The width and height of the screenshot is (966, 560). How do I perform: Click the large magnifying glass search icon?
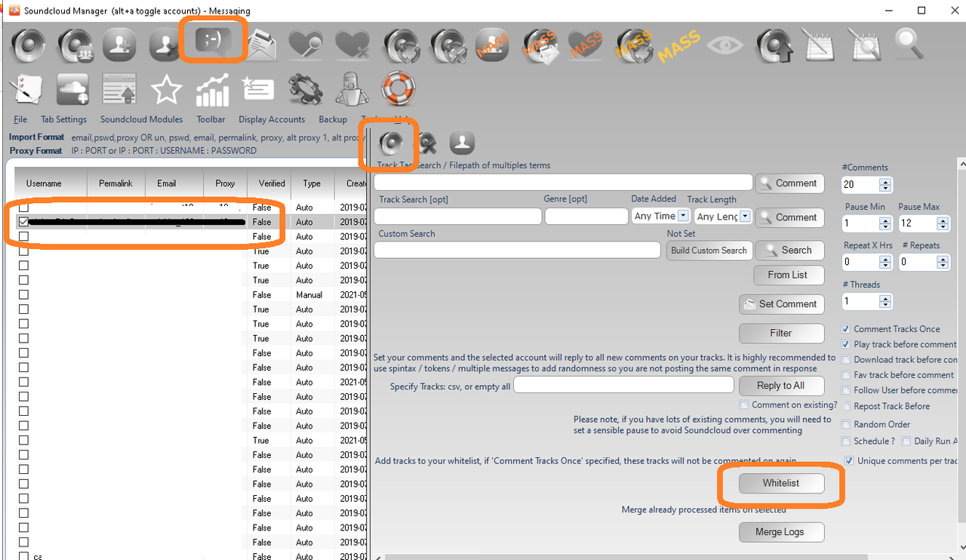point(909,44)
